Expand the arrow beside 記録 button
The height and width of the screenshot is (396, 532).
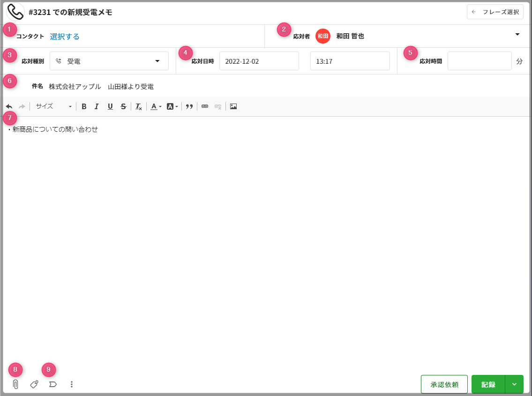[514, 384]
